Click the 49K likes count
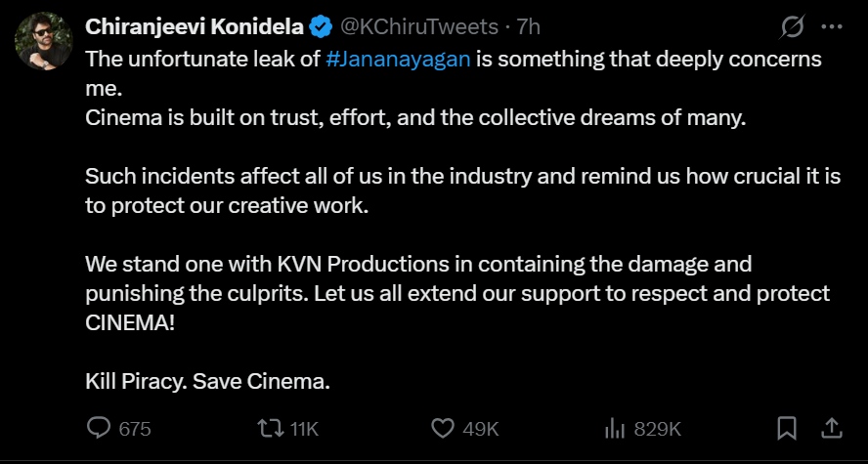The image size is (868, 464). coord(481,429)
